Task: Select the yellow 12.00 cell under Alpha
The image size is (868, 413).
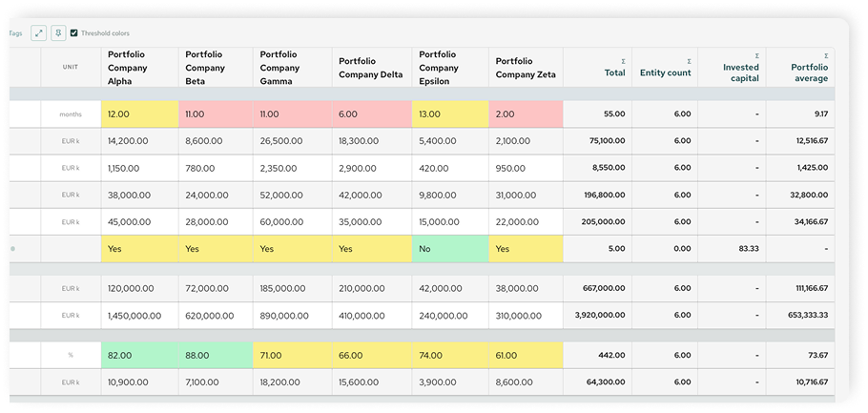Action: [x=139, y=114]
